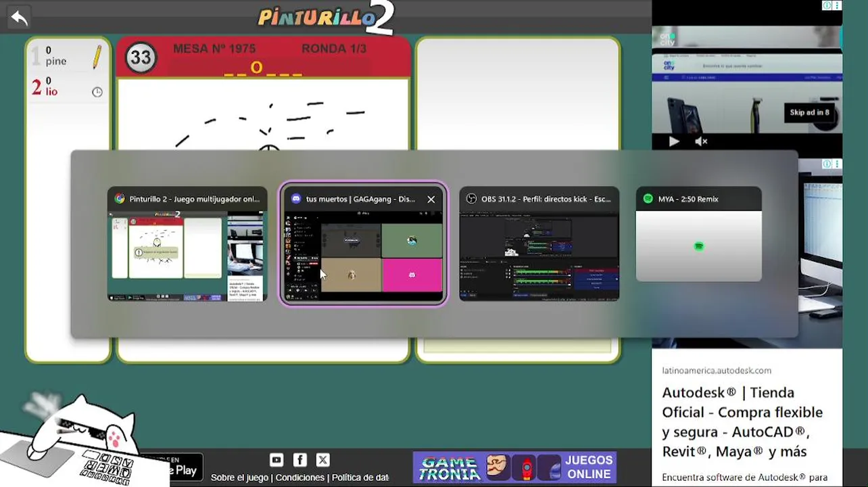Open the Facebook icon in footer
Screen dimensions: 868x487
pos(300,460)
